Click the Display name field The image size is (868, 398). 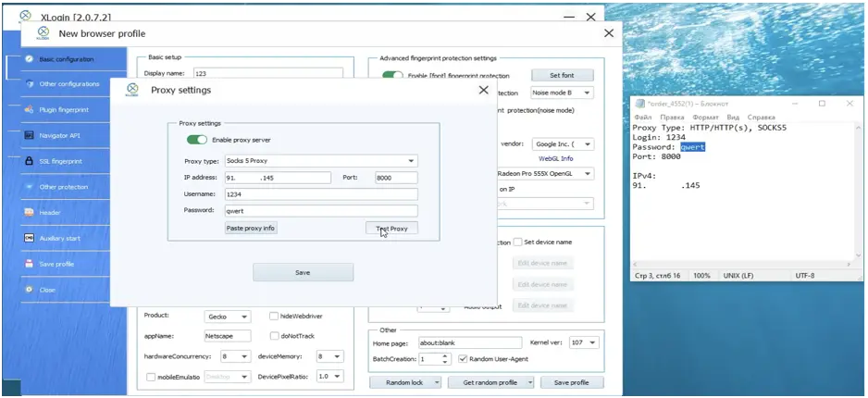pos(268,73)
